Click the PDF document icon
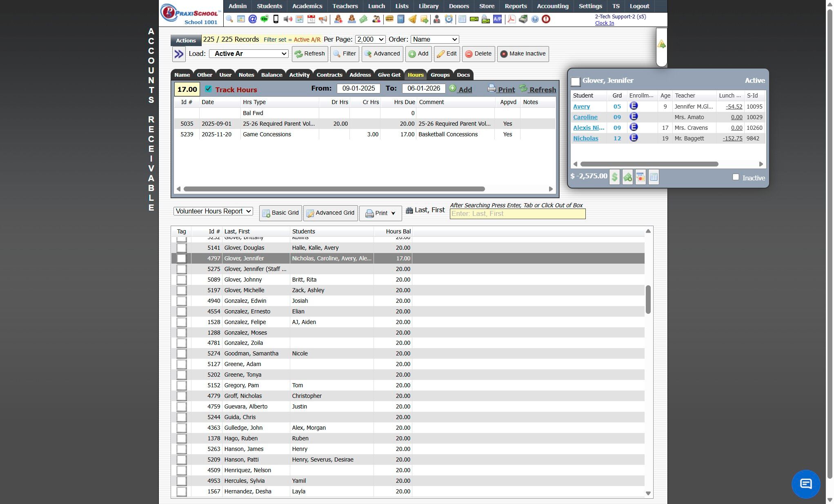The image size is (834, 504). 511,19
